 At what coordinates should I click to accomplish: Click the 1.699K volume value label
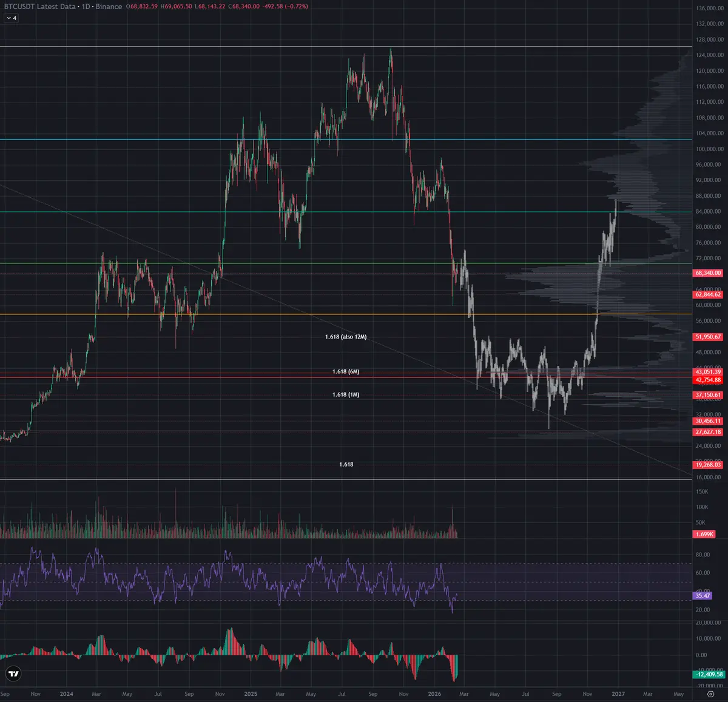point(704,535)
